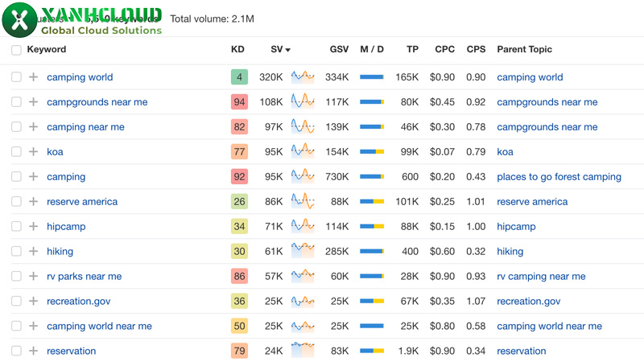Click the trend chart in hiking row
Screen dimensions: 644x362
click(303, 252)
